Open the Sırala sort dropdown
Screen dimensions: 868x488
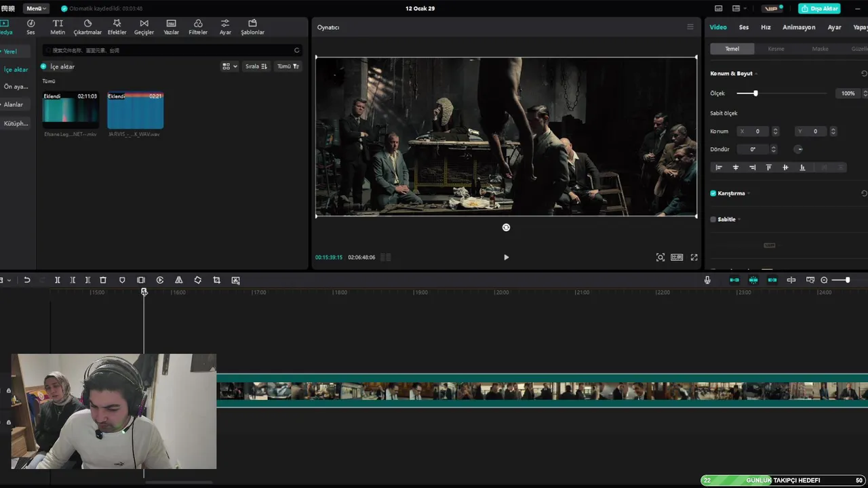[x=256, y=66]
